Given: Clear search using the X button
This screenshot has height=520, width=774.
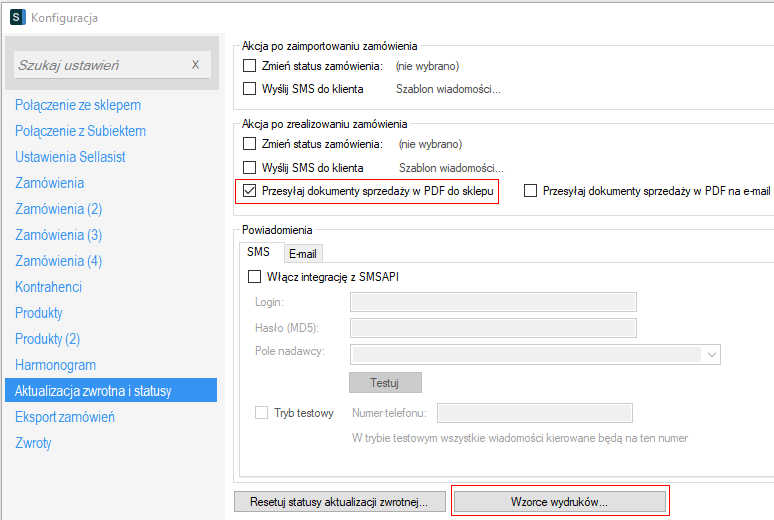Looking at the screenshot, I should [195, 65].
